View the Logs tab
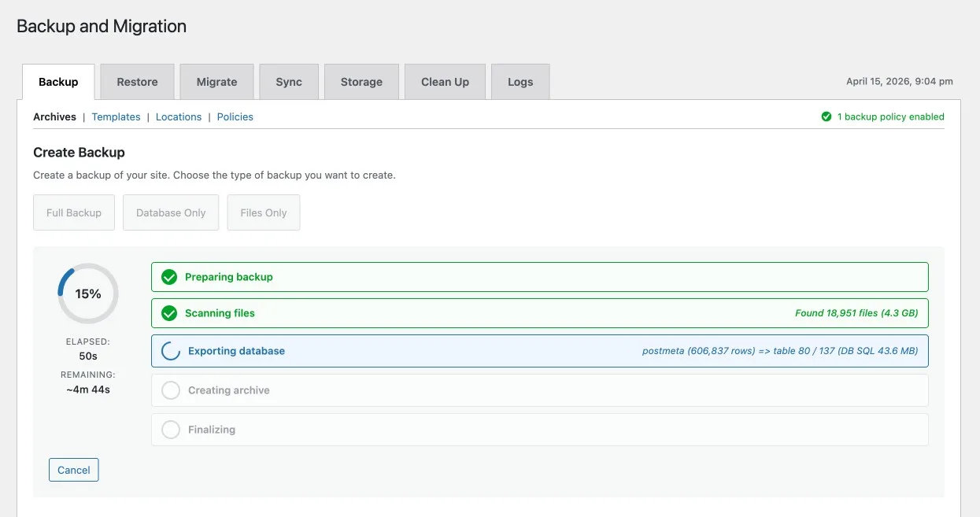Screen dimensions: 980x517 pyautogui.click(x=520, y=82)
